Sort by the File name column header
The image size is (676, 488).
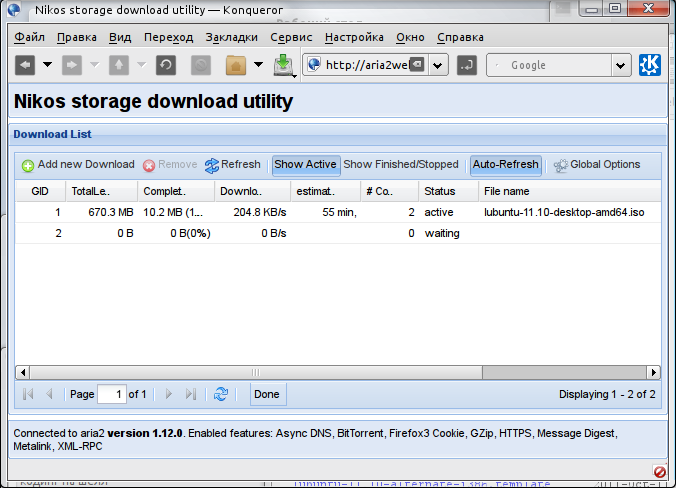point(570,191)
